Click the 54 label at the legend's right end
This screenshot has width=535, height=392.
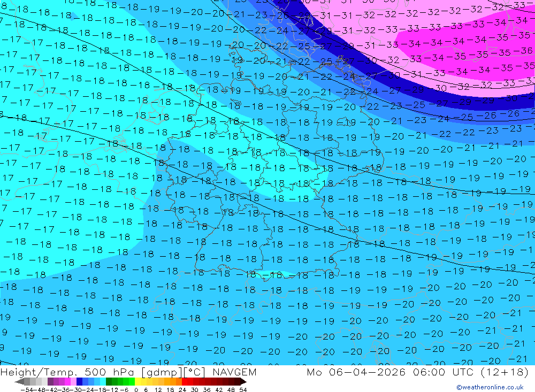tap(243, 390)
